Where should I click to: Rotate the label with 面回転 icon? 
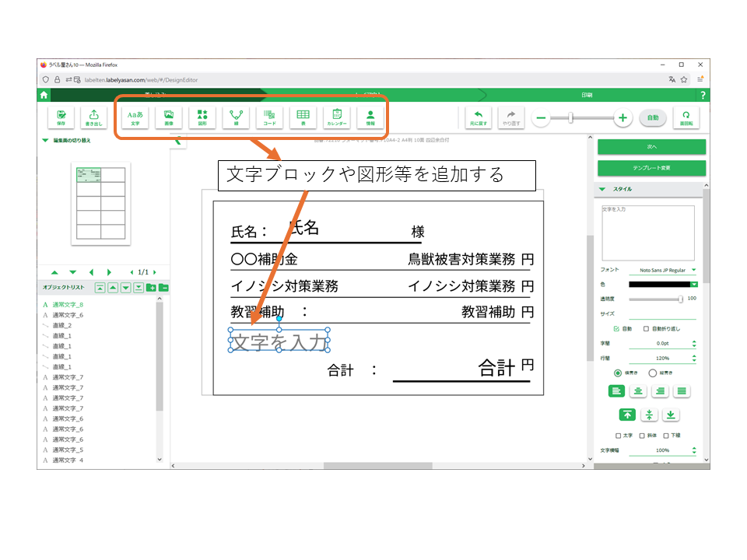pyautogui.click(x=686, y=117)
